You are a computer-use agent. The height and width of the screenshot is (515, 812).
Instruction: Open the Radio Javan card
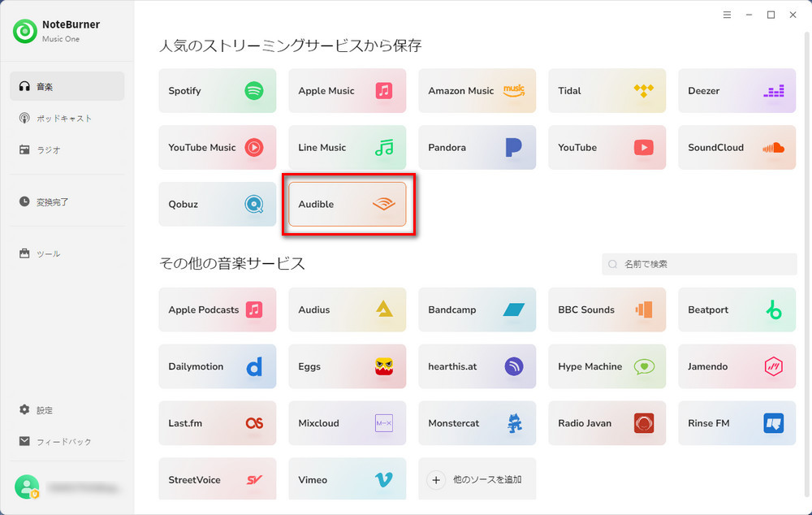pos(607,423)
